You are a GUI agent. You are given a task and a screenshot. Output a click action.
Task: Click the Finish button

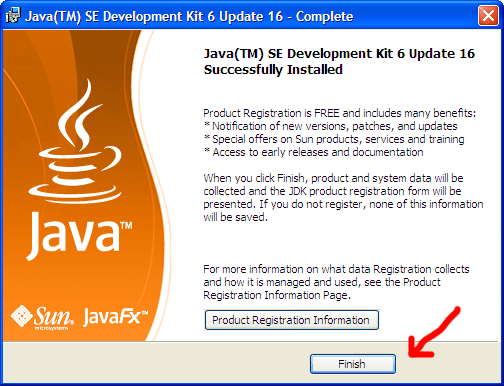point(353,364)
